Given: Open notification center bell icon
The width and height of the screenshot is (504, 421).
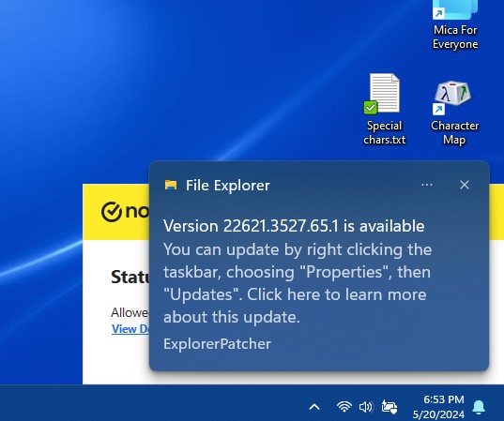Looking at the screenshot, I should tap(479, 407).
